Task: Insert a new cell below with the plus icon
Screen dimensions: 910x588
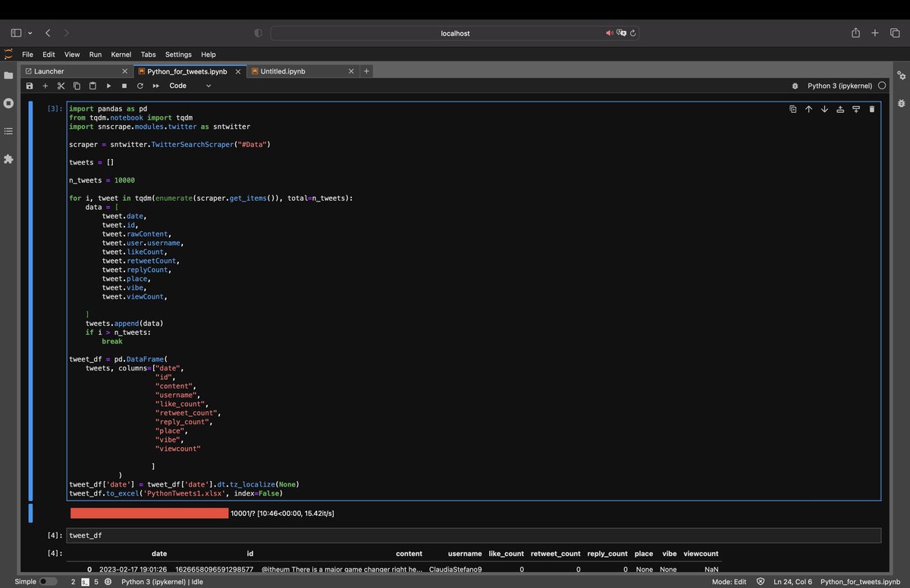Action: (45, 86)
